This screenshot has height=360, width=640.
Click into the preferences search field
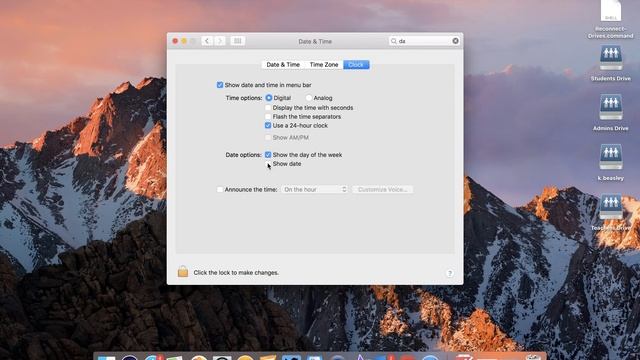(424, 41)
